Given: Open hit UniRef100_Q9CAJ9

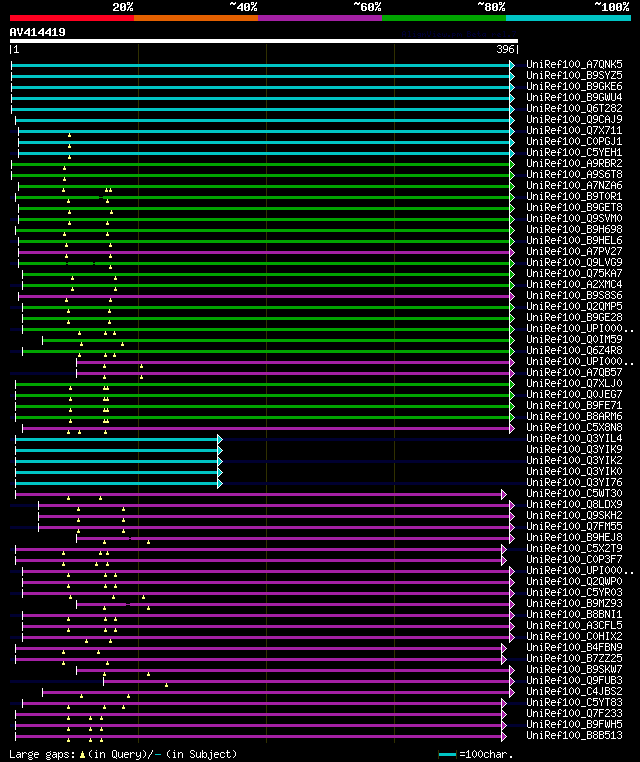Looking at the screenshot, I should tap(574, 119).
